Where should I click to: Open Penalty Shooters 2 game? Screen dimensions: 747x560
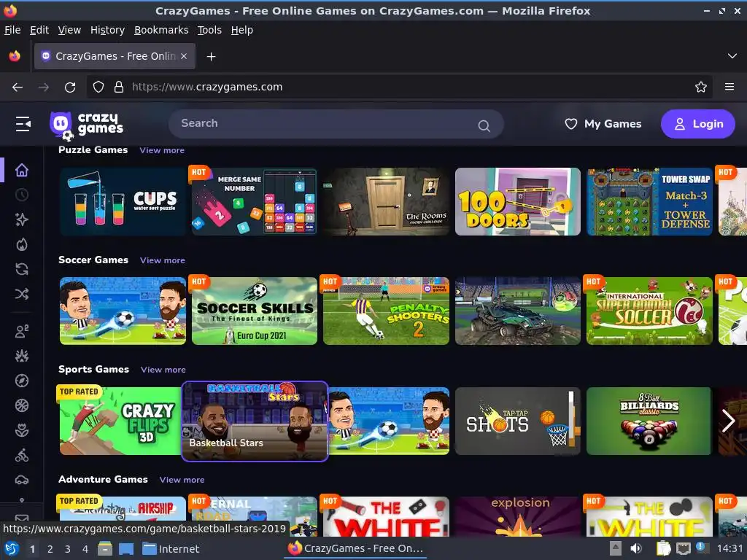point(386,311)
